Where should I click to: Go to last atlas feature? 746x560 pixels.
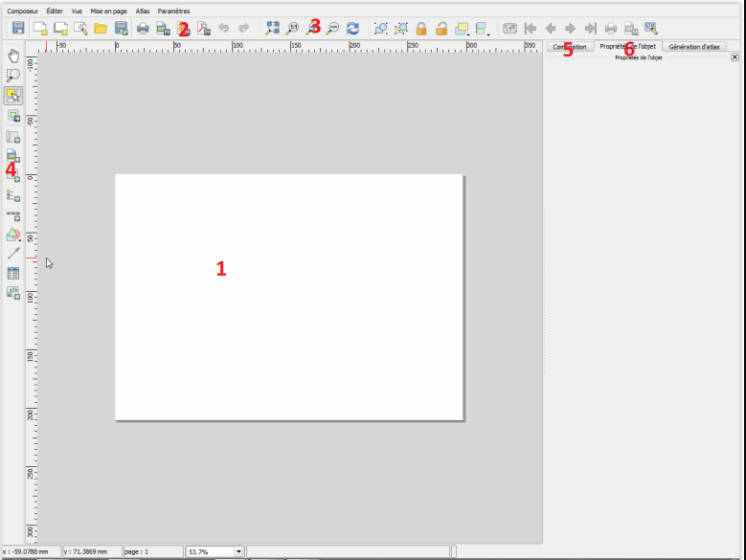tap(591, 29)
